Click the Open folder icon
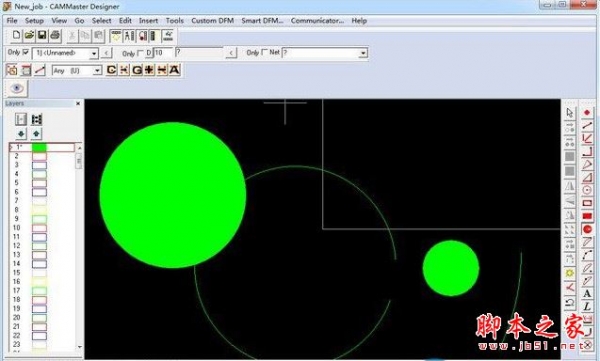 point(29,36)
